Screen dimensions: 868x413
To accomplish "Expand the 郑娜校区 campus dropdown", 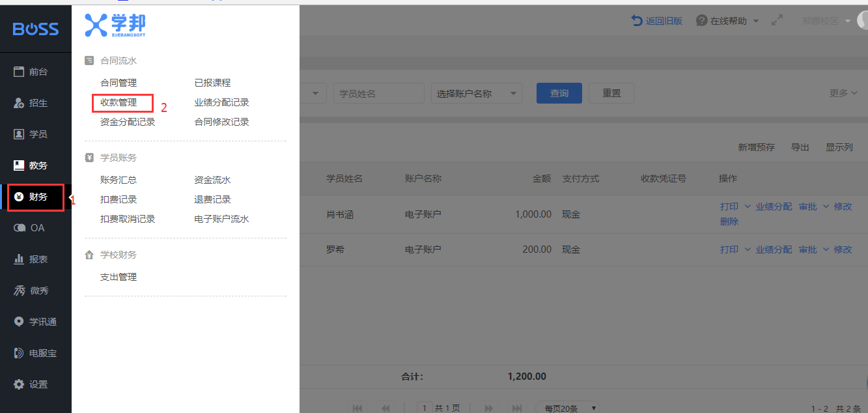I will [x=826, y=21].
